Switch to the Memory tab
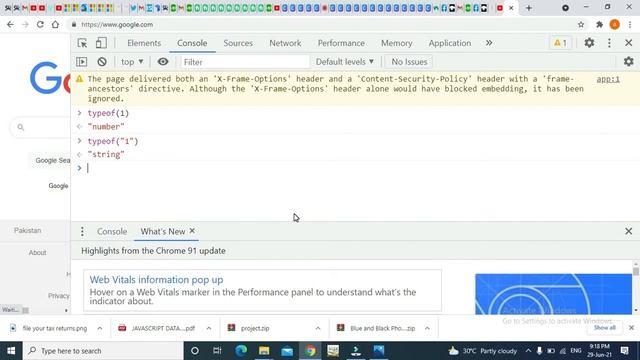The image size is (640, 360). pyautogui.click(x=396, y=43)
